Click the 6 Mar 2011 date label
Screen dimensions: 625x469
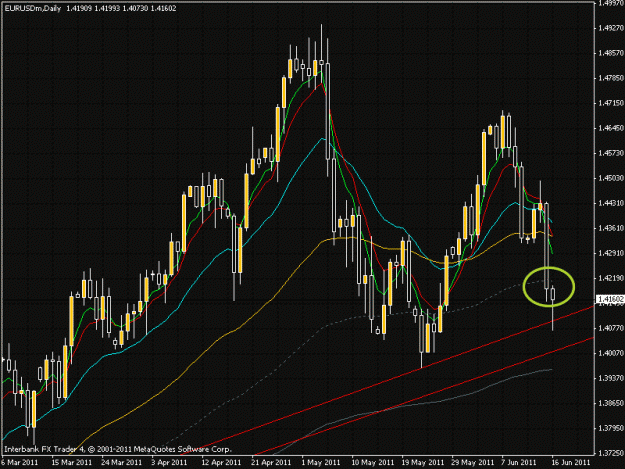(20, 463)
